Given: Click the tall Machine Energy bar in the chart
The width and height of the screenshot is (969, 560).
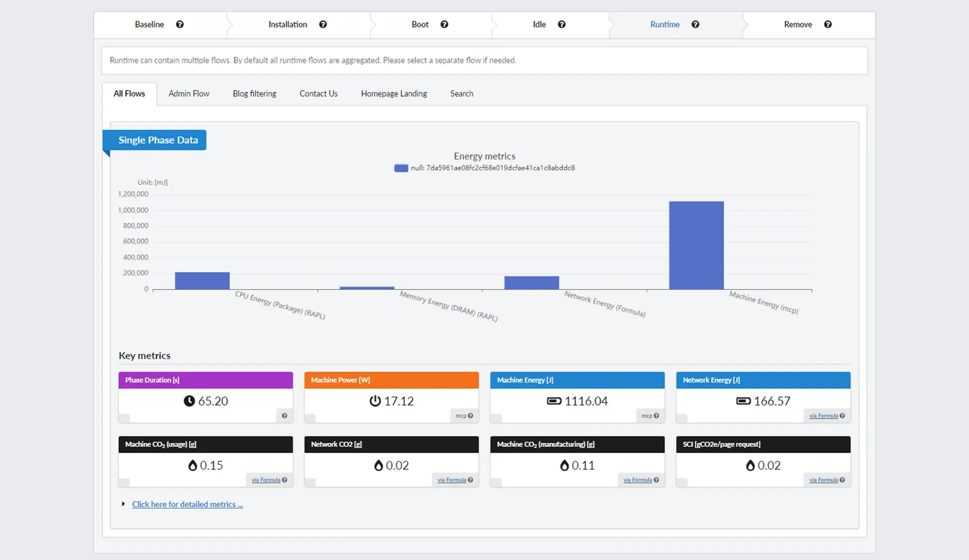Looking at the screenshot, I should point(696,246).
